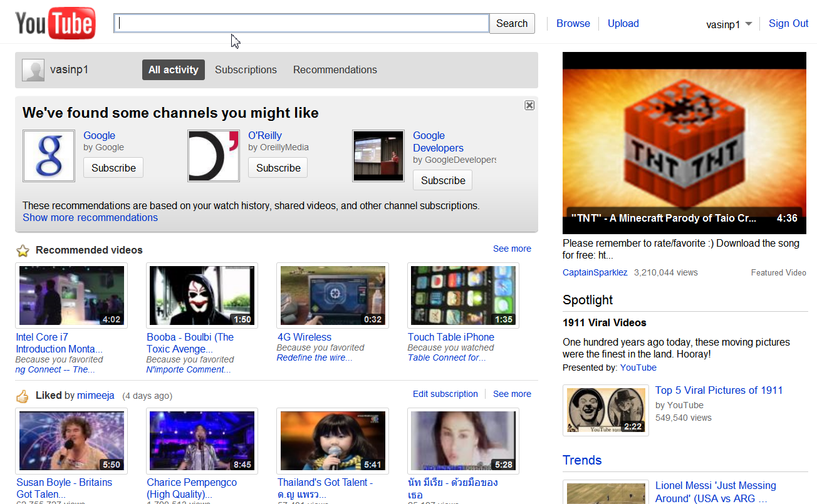Open the YouTube presenter link in Spotlight

coord(638,368)
